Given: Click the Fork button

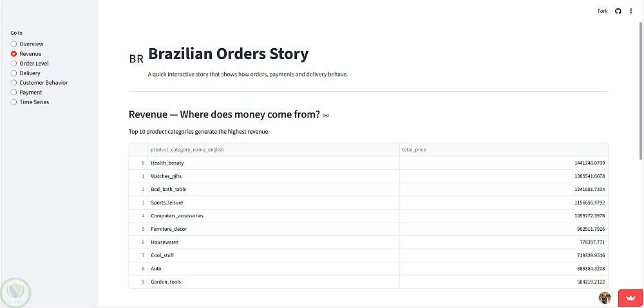Looking at the screenshot, I should 603,11.
